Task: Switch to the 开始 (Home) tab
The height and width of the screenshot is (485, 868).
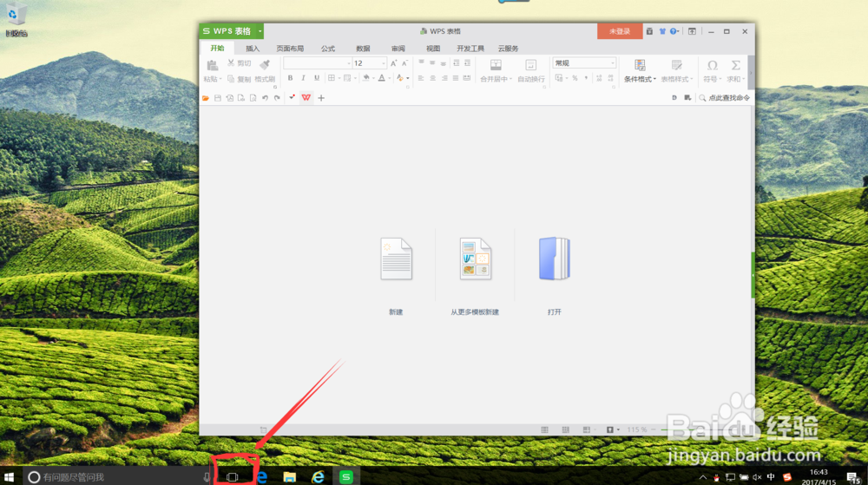Action: (x=218, y=48)
